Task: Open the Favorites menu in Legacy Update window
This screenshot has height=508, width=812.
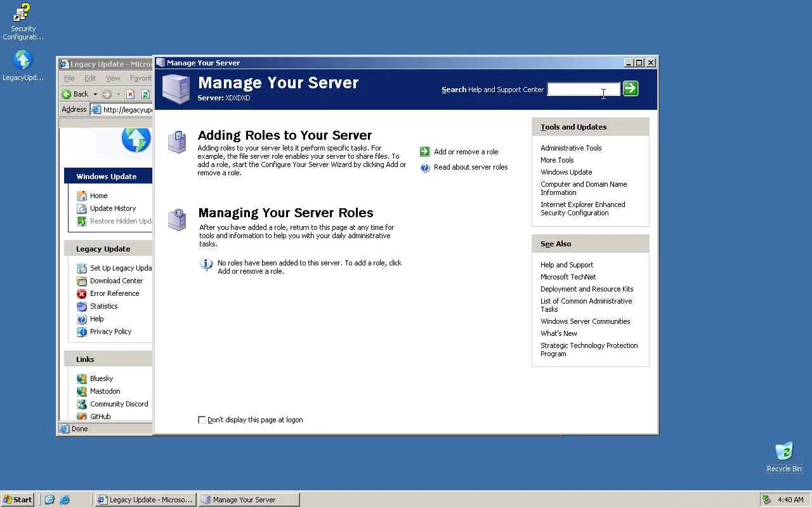Action: pos(140,78)
